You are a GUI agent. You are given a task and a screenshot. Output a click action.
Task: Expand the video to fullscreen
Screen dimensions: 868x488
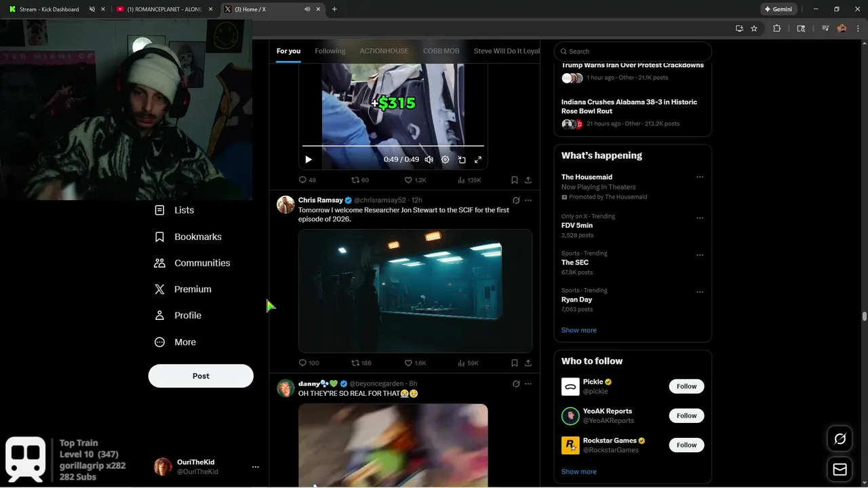[478, 159]
